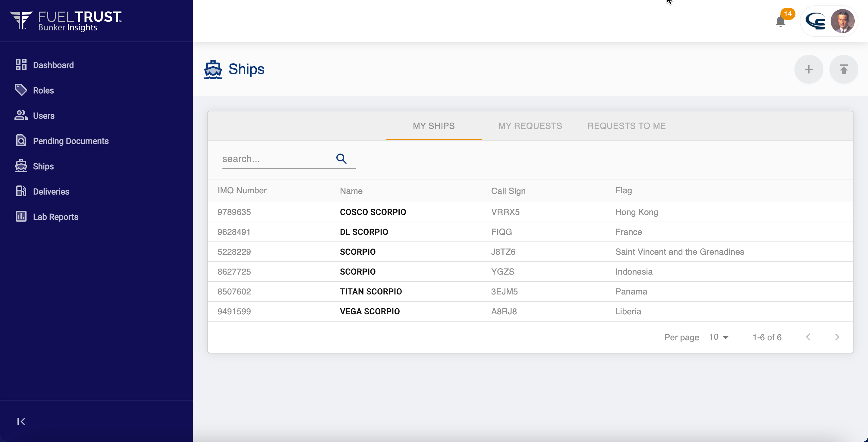The image size is (868, 442).
Task: Open SCORPIO with call sign J8TZ6
Action: [530, 252]
